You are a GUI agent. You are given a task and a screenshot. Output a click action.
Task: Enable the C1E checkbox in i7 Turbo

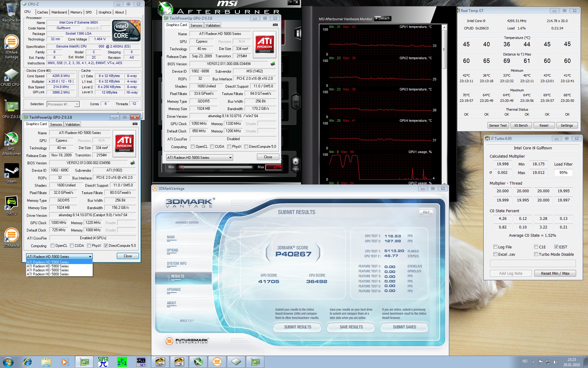pos(536,247)
